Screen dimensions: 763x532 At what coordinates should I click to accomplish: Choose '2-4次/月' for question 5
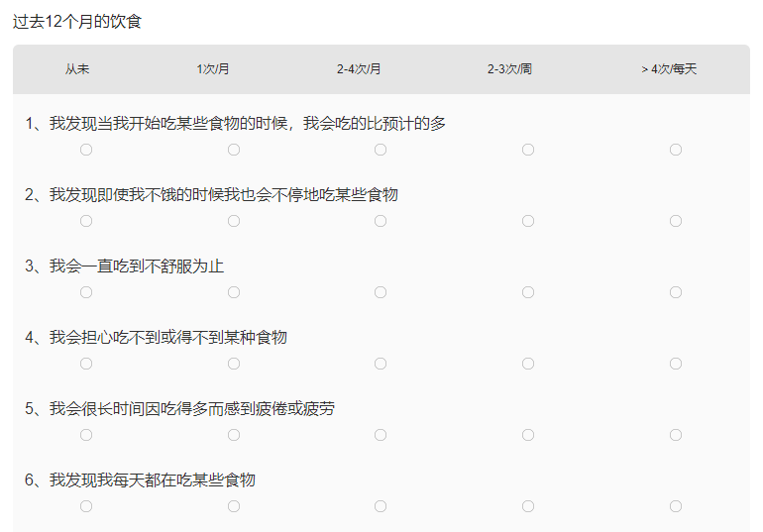381,435
